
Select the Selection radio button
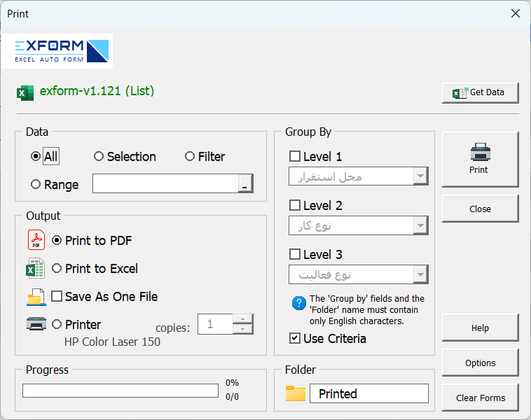point(99,156)
